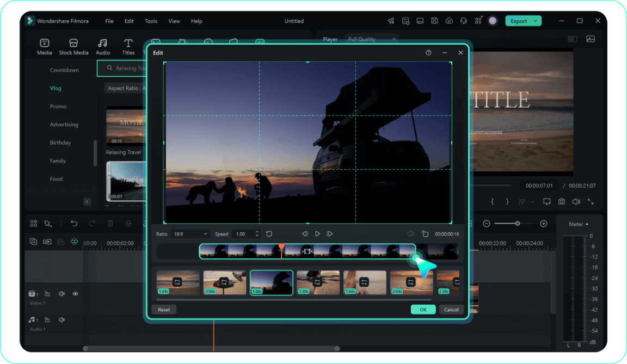Screen dimensions: 627x364
Task: Toggle mute speaker in Edit dialog
Action: tap(411, 234)
